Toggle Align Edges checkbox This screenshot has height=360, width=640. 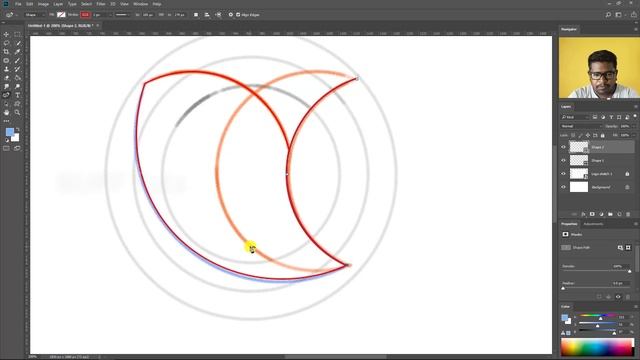point(238,15)
